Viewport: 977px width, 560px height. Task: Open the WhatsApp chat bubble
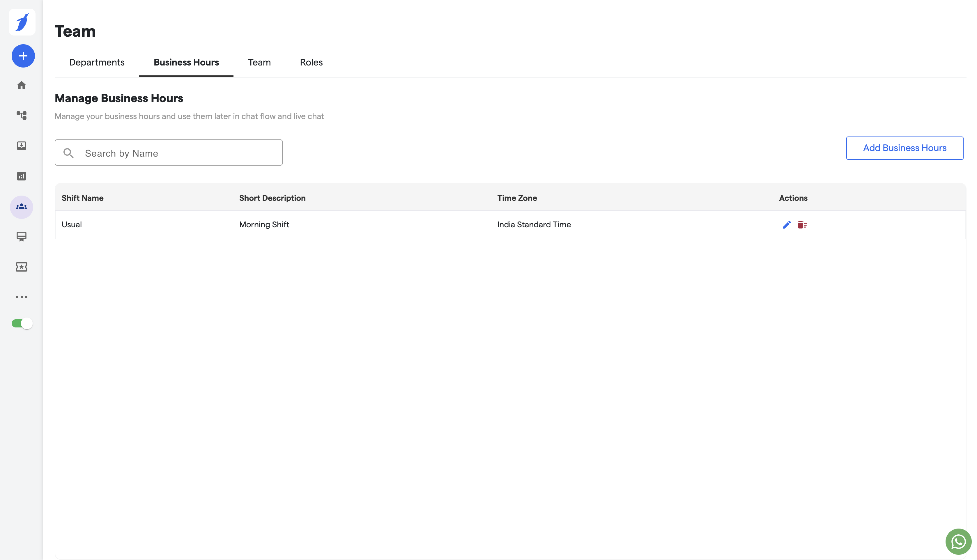[x=958, y=542]
